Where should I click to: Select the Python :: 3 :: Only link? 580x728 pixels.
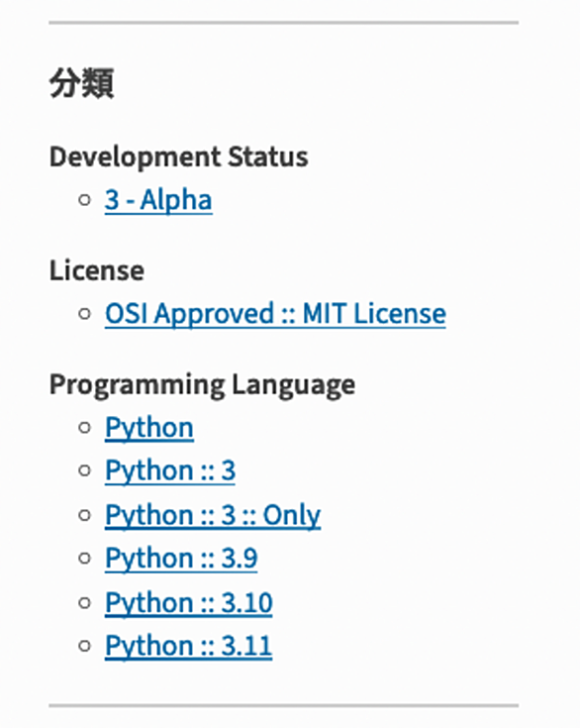click(213, 514)
